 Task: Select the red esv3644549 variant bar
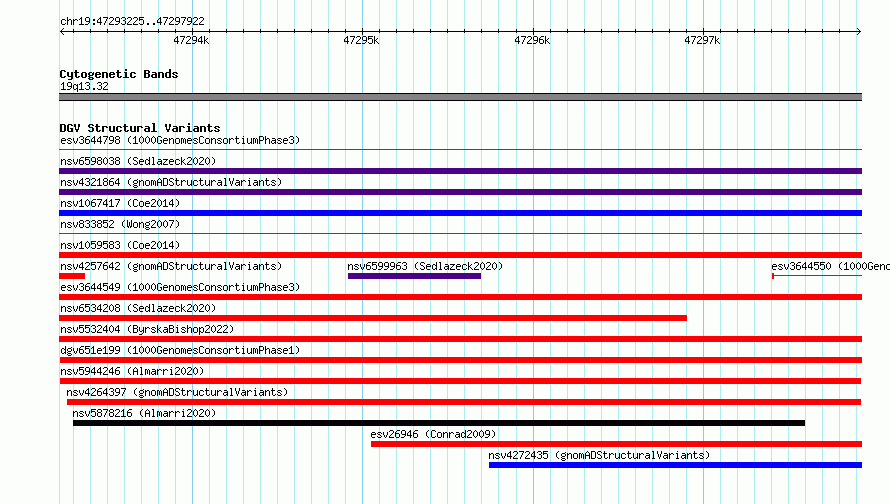click(x=460, y=297)
